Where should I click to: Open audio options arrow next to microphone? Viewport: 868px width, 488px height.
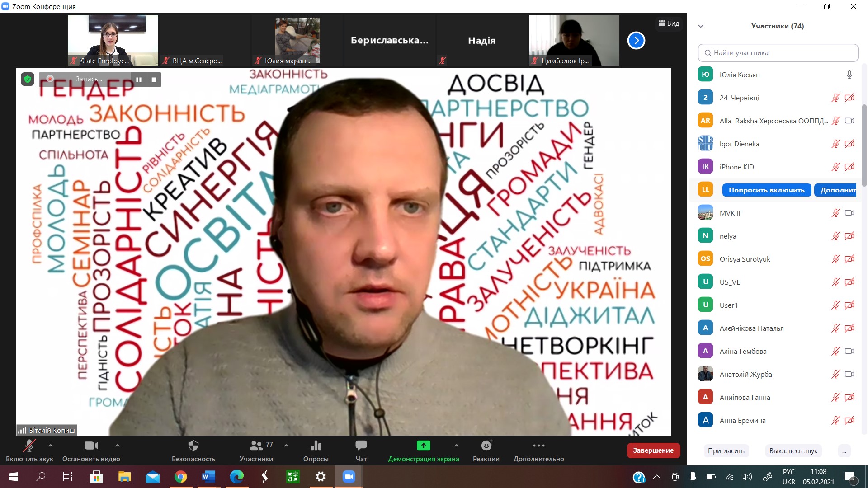[51, 446]
